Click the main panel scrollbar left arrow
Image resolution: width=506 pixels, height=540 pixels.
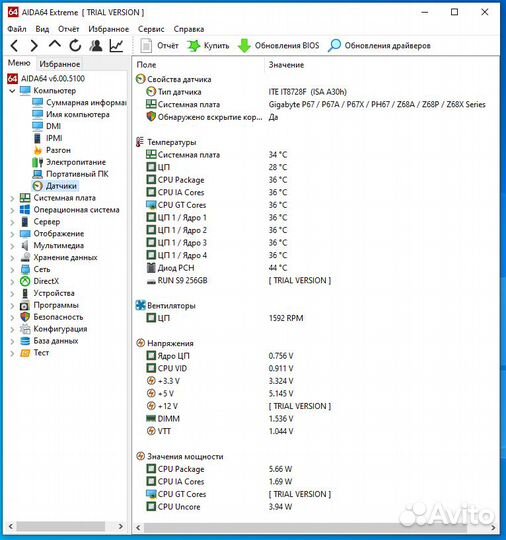pos(138,527)
